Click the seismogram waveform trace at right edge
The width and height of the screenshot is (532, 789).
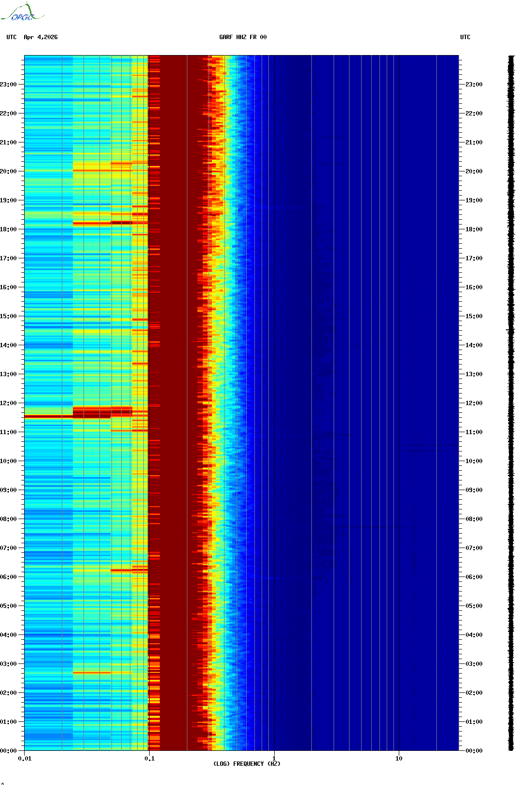point(511,403)
